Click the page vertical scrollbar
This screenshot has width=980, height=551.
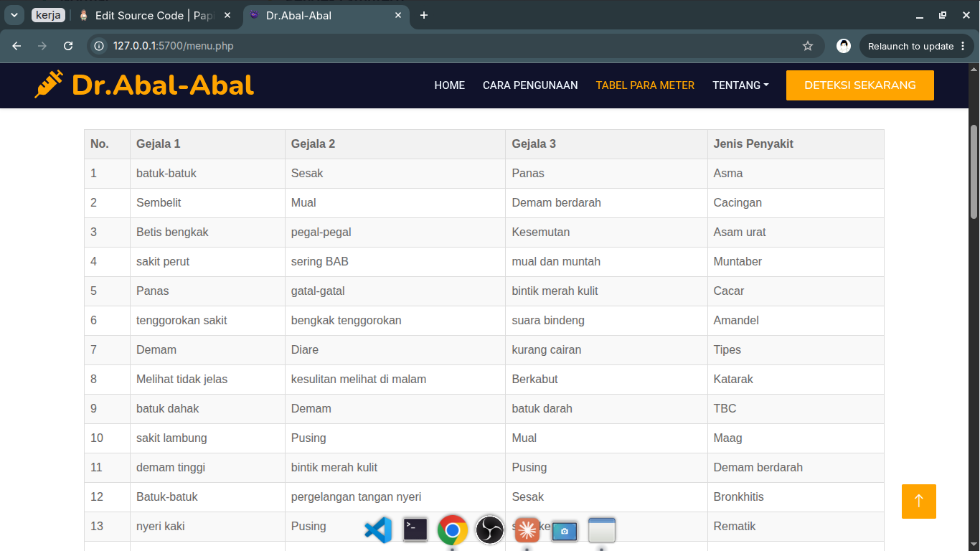974,172
